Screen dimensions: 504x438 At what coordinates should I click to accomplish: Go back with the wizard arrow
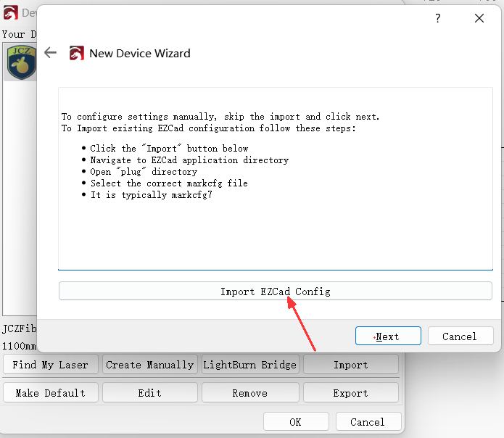51,53
